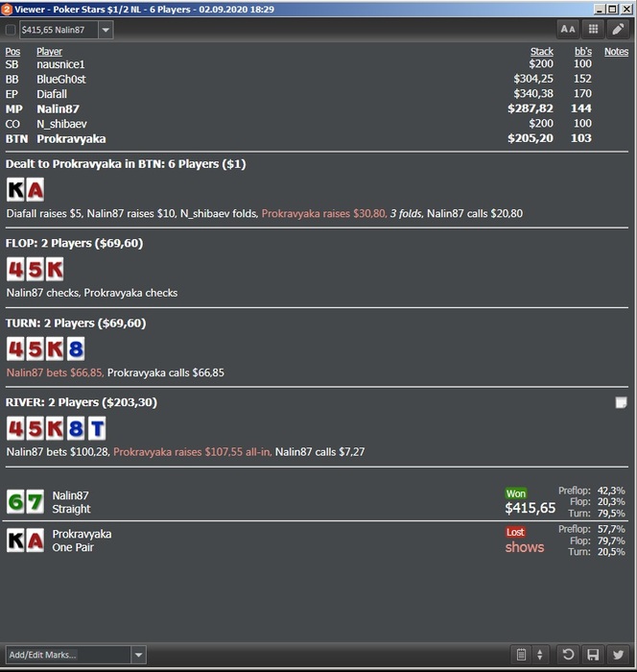Click the bb's column header
The height and width of the screenshot is (672, 637).
tap(583, 52)
